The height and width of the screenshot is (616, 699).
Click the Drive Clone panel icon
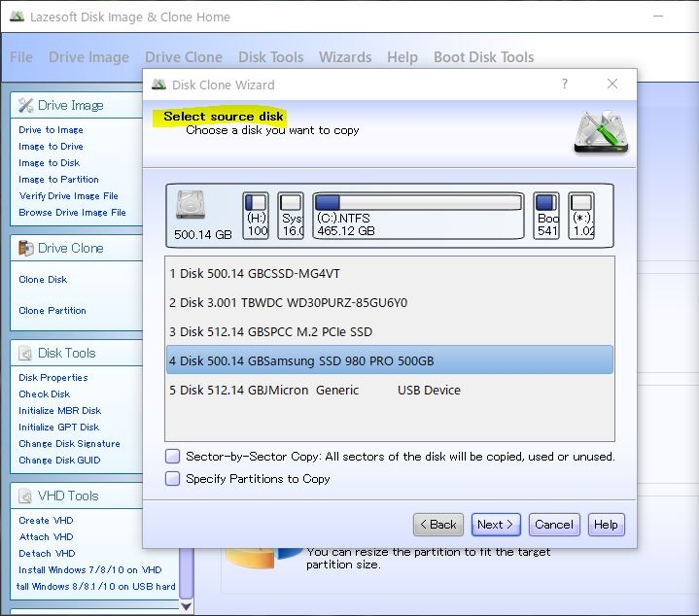click(x=26, y=248)
